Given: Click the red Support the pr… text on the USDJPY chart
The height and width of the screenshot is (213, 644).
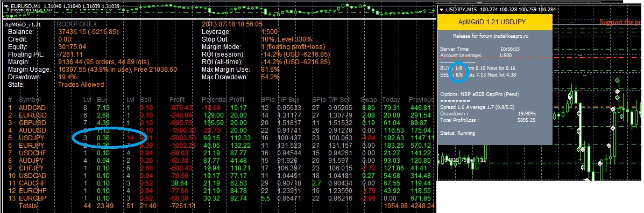Looking at the screenshot, I should (621, 22).
